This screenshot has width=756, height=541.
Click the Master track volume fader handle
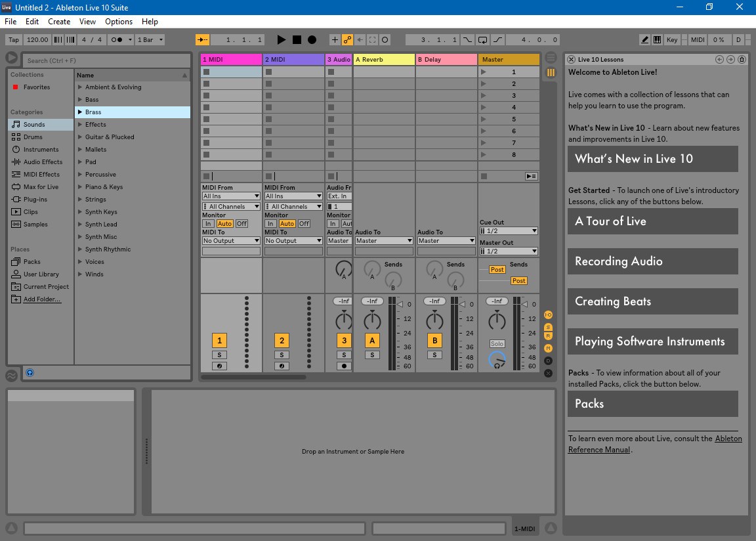click(525, 305)
